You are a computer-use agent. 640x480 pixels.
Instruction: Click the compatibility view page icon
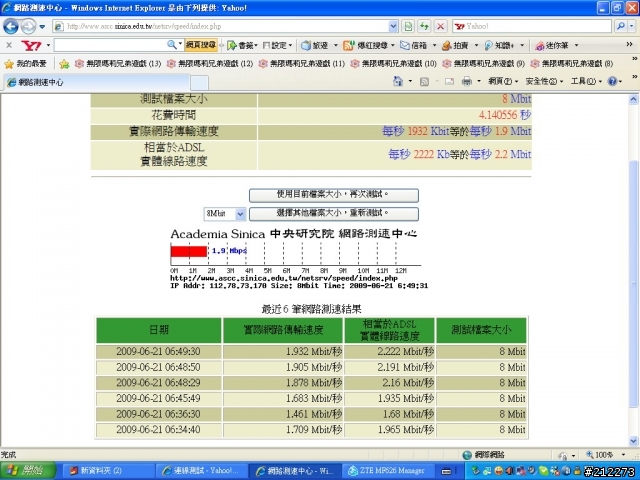[x=408, y=27]
